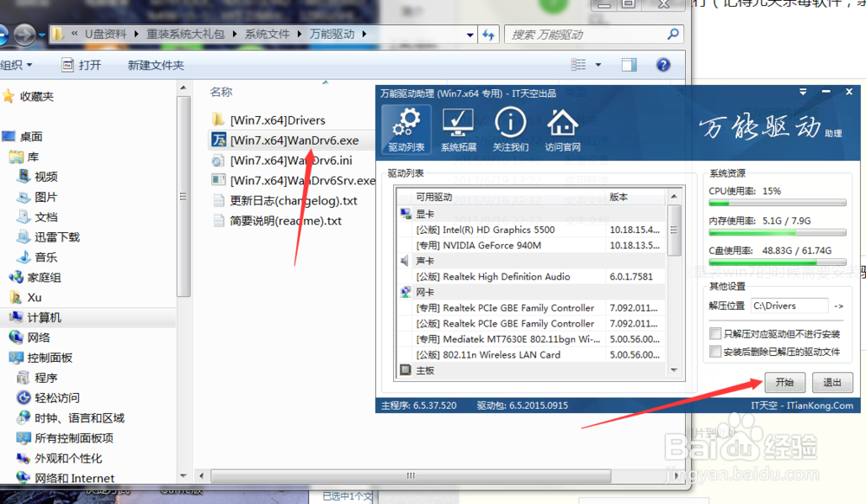This screenshot has width=866, height=504.
Task: Click the search magnifier icon in Explorer
Action: pyautogui.click(x=673, y=35)
